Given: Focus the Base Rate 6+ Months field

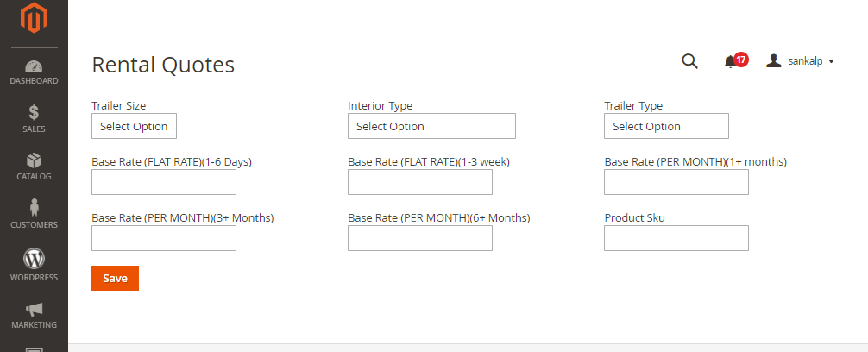Looking at the screenshot, I should 420,238.
